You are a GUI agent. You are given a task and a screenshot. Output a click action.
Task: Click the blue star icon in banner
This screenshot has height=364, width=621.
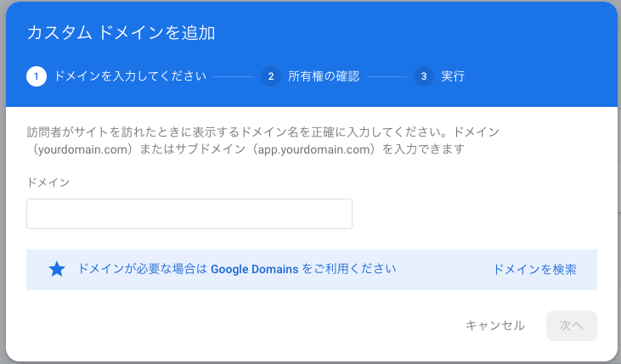click(x=57, y=270)
